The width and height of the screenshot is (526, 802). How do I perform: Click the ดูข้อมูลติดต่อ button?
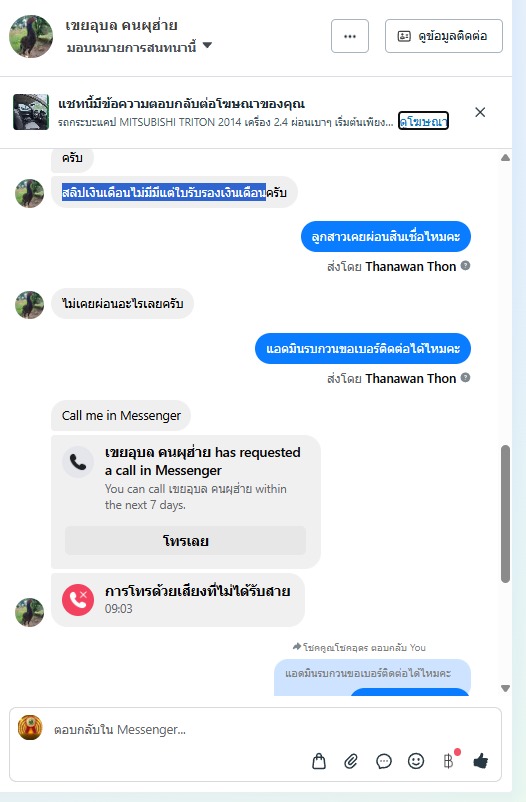click(x=444, y=36)
